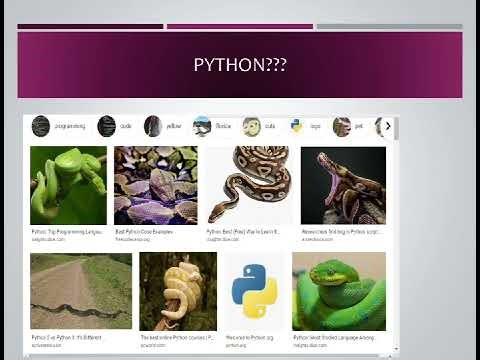The width and height of the screenshot is (480, 360).
Task: Open the green tree snake on branch image
Action: (68, 185)
